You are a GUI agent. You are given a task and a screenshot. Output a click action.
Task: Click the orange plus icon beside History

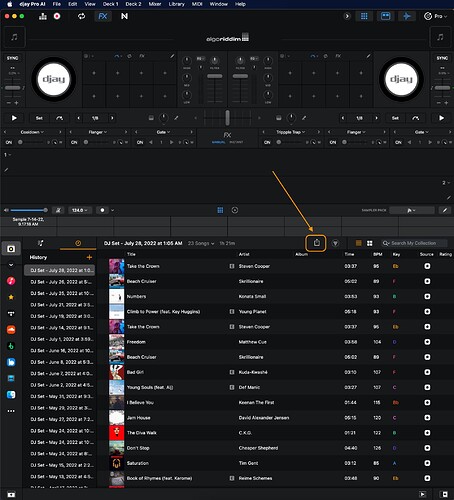[89, 257]
